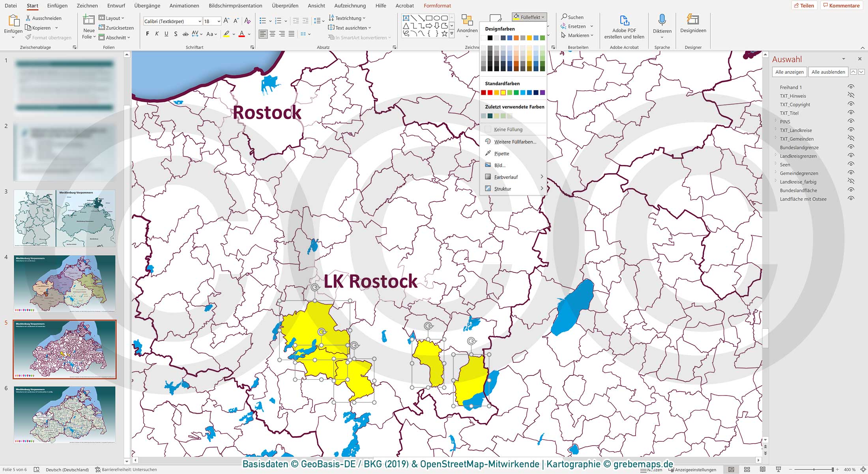Screen dimensions: 868x474
Task: Click the Bold (F) formatting icon
Action: [x=148, y=34]
